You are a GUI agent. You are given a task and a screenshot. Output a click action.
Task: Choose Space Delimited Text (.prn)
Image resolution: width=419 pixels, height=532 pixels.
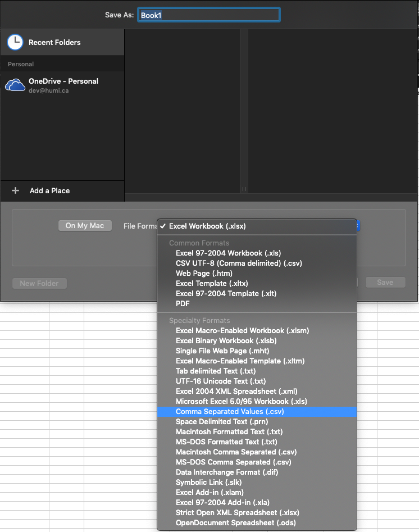257,422
